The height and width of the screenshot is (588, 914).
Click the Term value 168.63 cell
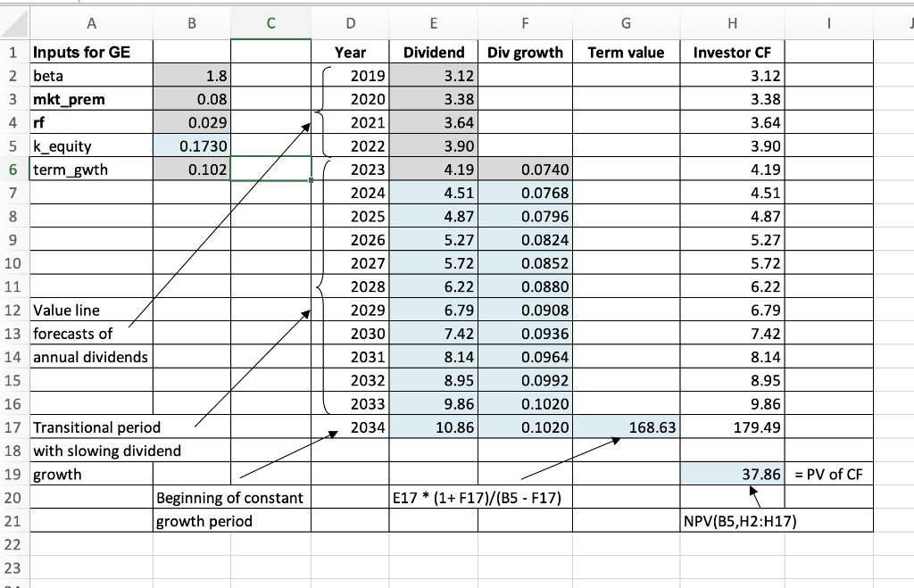tap(626, 427)
